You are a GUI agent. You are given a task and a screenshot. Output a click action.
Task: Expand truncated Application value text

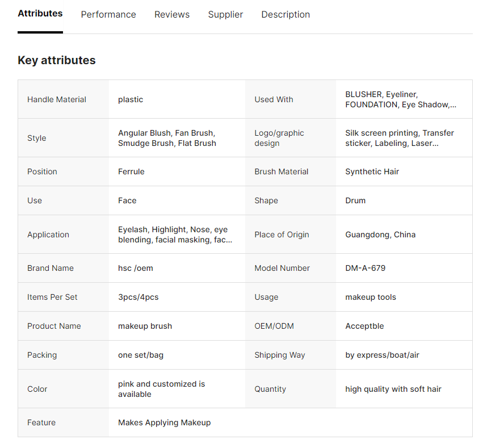point(174,235)
